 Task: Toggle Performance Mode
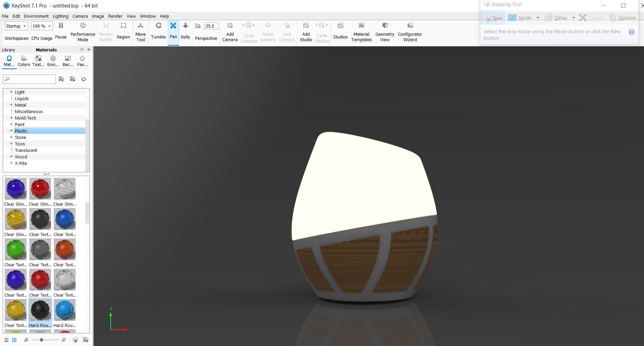[83, 31]
